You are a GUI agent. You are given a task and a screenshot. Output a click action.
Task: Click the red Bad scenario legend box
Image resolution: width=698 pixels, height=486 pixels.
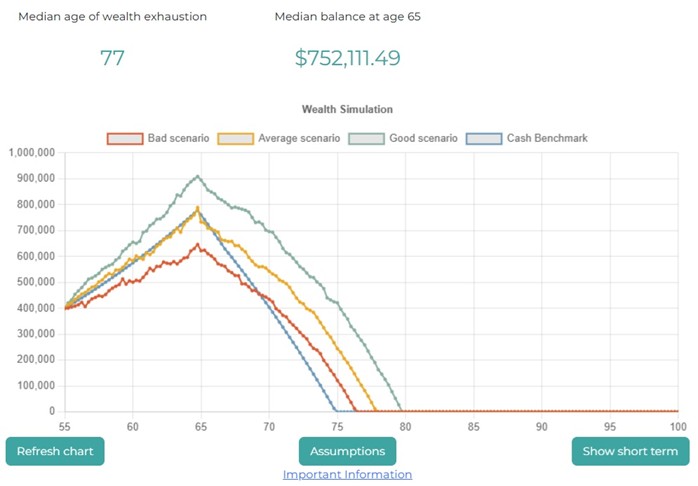point(124,137)
